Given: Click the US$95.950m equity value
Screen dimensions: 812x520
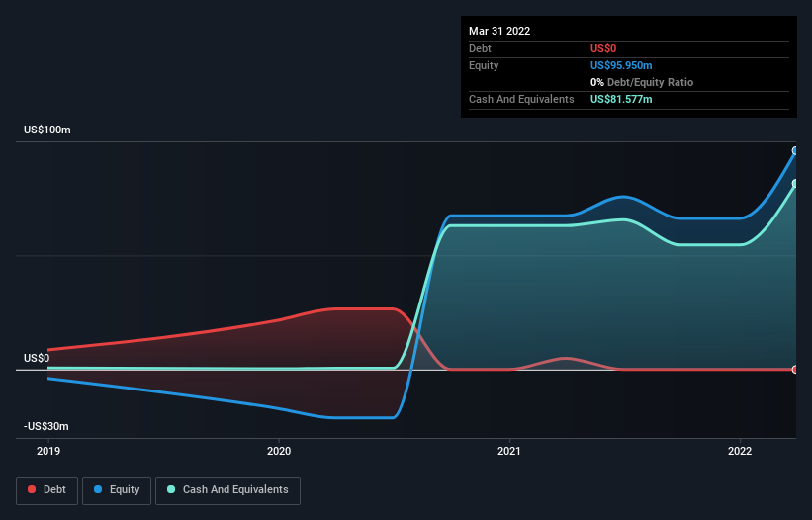Looking at the screenshot, I should [621, 65].
